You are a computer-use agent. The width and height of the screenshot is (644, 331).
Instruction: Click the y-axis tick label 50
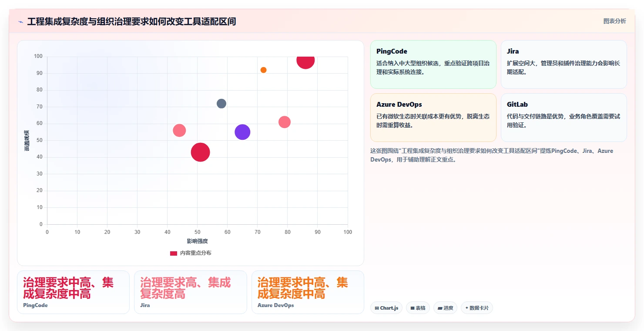40,140
